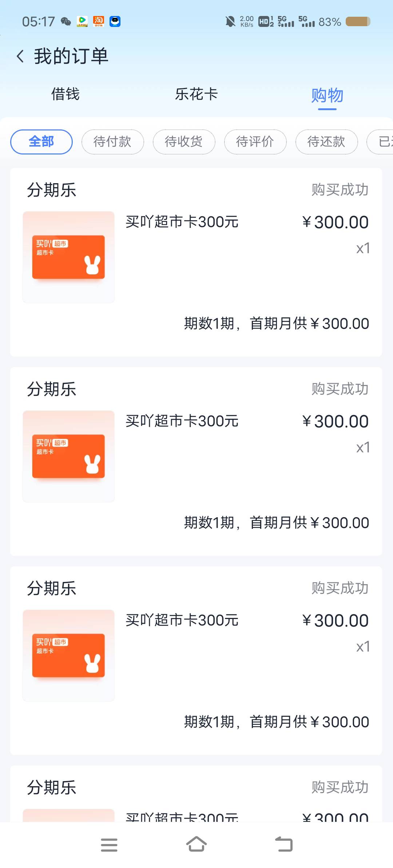Select the 购物 tab
Viewport: 393px width, 868px height.
point(327,95)
